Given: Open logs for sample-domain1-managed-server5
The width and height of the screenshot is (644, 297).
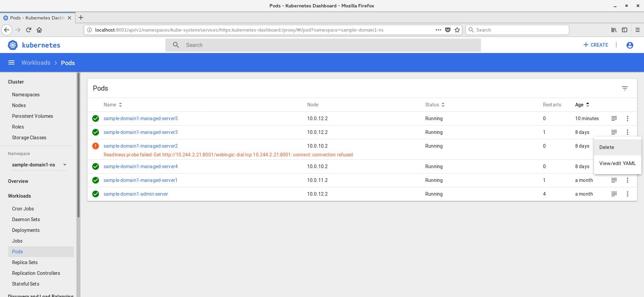Looking at the screenshot, I should (614, 118).
